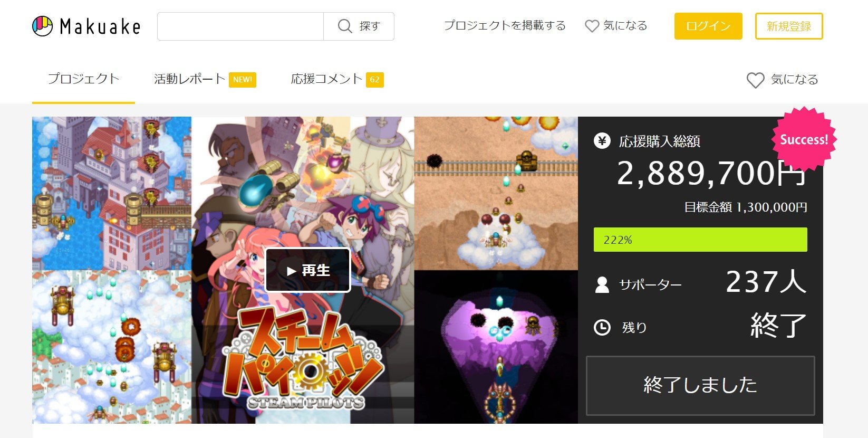868x438 pixels.
Task: Switch to the 活動レポート tab
Action: click(189, 79)
